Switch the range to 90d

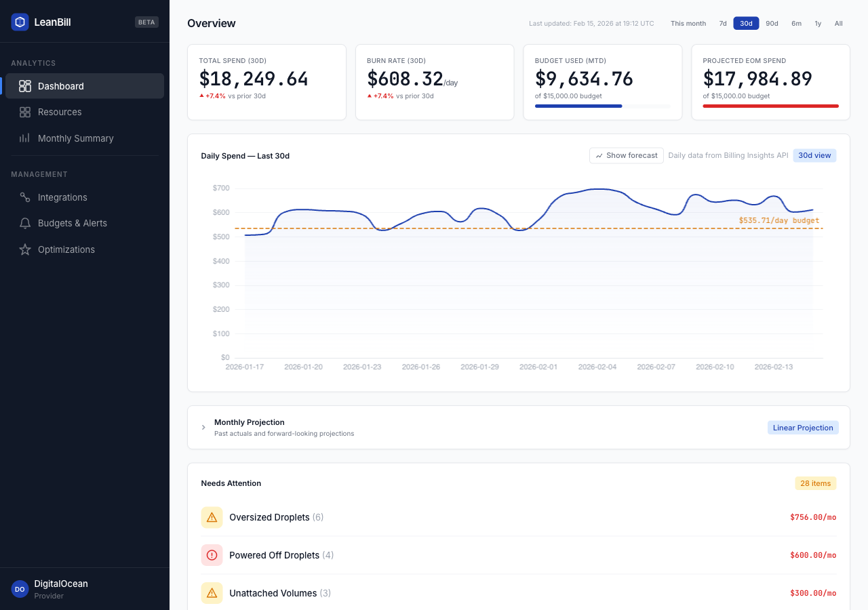pyautogui.click(x=772, y=23)
